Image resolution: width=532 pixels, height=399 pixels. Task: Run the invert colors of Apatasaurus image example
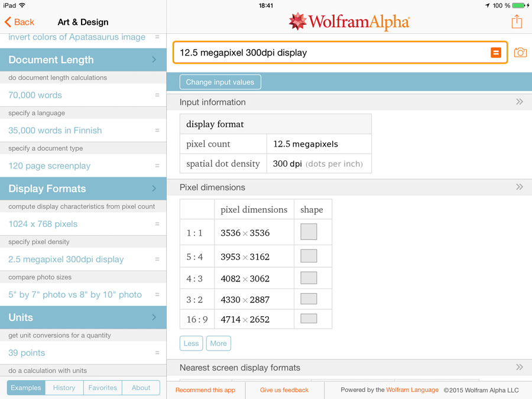77,37
